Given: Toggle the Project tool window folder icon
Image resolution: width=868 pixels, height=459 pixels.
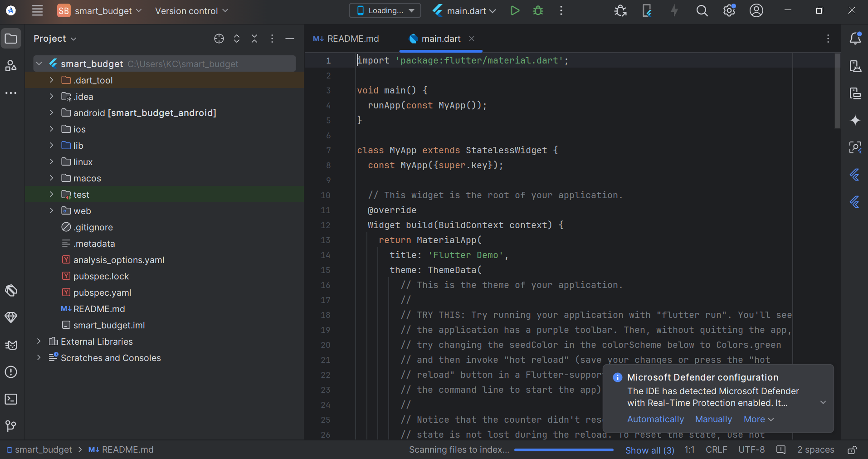Looking at the screenshot, I should tap(11, 39).
